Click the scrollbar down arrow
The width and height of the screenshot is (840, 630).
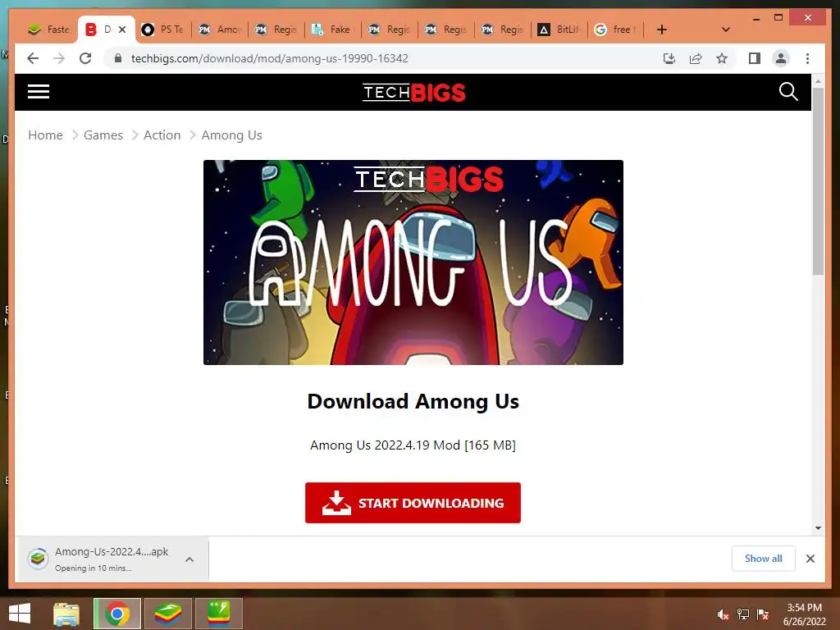[x=818, y=527]
